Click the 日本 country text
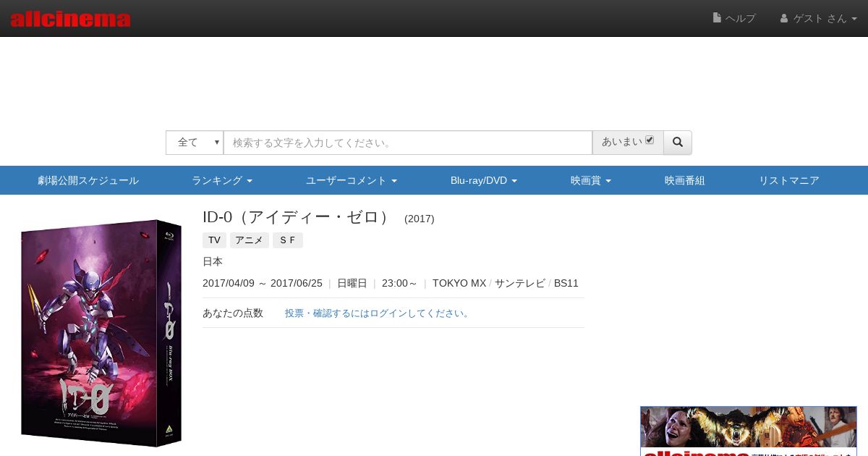Image resolution: width=868 pixels, height=456 pixels. (x=213, y=261)
